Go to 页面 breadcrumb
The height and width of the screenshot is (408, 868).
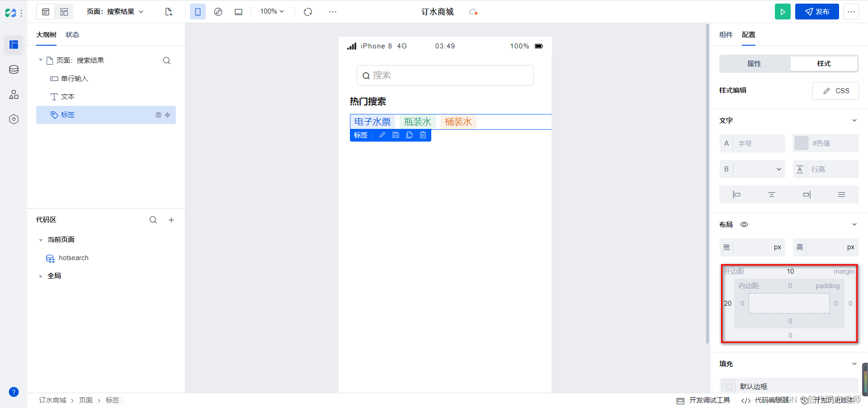[86, 400]
